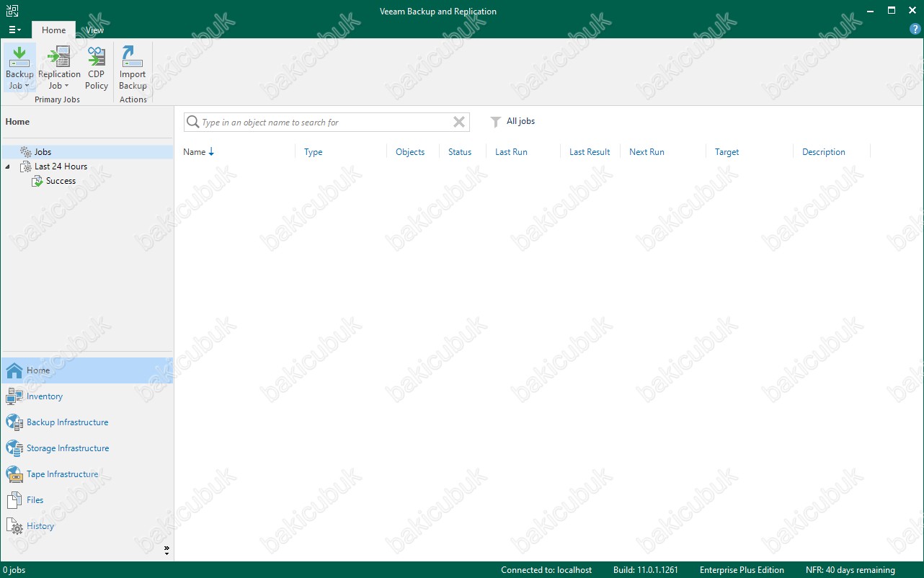Image resolution: width=924 pixels, height=578 pixels.
Task: Click the Primary Jobs group label
Action: 58,99
